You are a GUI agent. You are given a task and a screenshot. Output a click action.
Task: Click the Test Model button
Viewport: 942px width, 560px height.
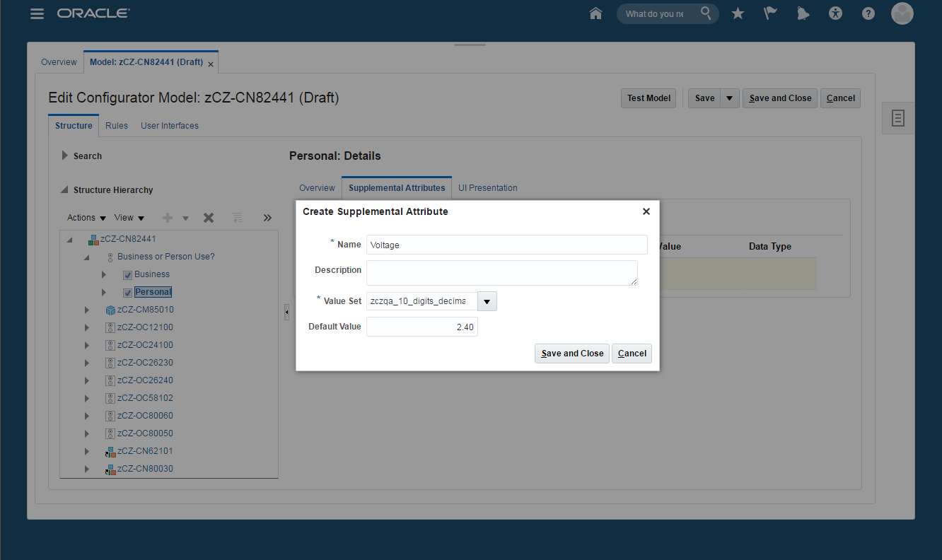[x=649, y=98]
